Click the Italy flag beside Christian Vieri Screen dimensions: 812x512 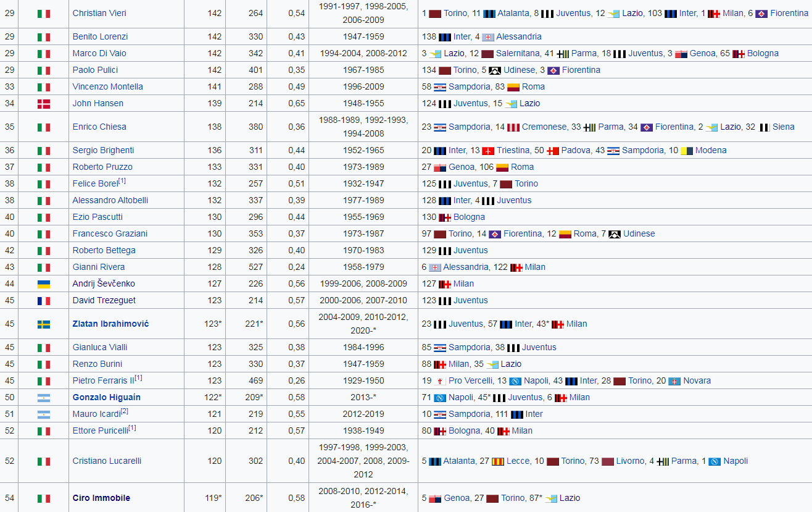coord(44,14)
